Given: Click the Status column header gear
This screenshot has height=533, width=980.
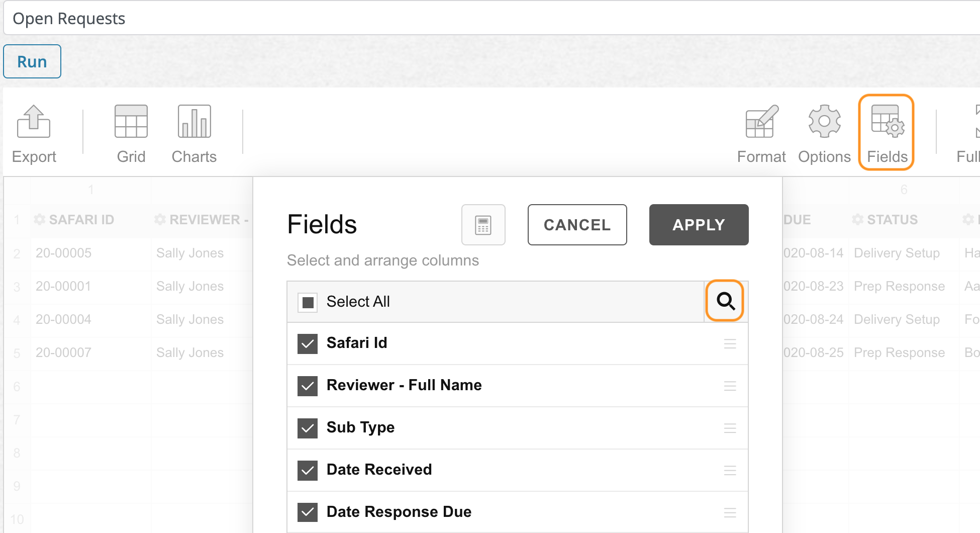Looking at the screenshot, I should pos(858,220).
